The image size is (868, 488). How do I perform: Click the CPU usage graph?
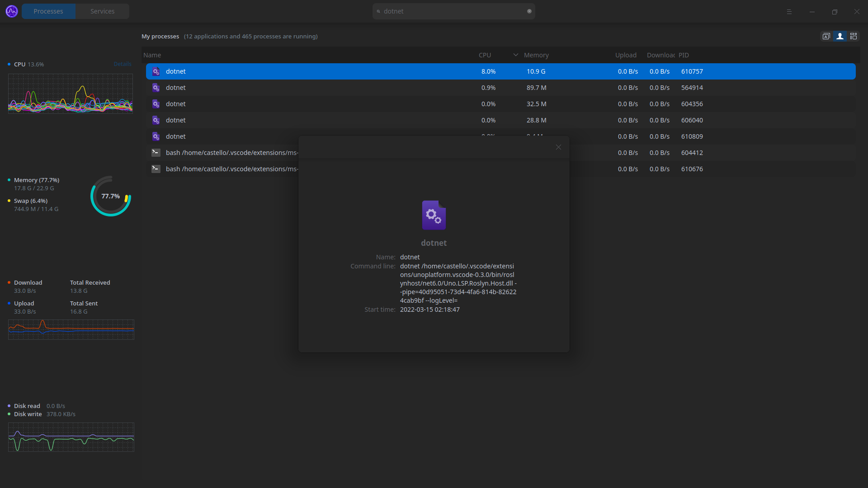coord(71,94)
